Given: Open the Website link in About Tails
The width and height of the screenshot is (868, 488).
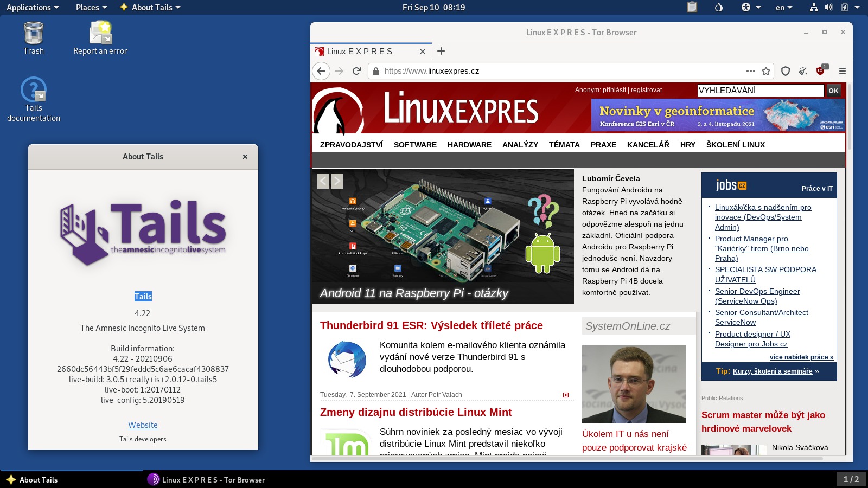Looking at the screenshot, I should tap(143, 425).
